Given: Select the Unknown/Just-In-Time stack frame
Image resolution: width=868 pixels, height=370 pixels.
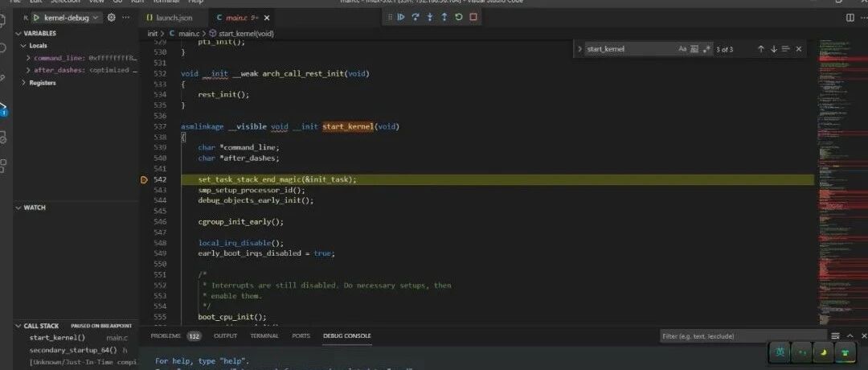Looking at the screenshot, I should [76, 362].
